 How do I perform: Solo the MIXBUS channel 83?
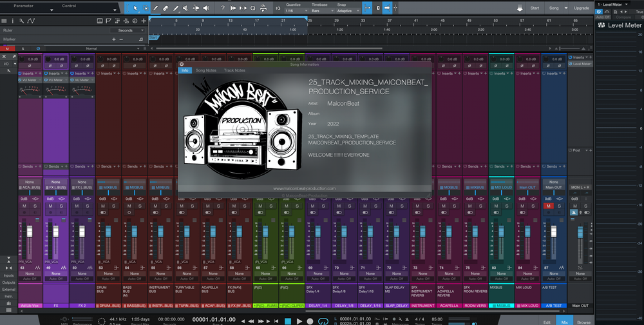tap(506, 206)
